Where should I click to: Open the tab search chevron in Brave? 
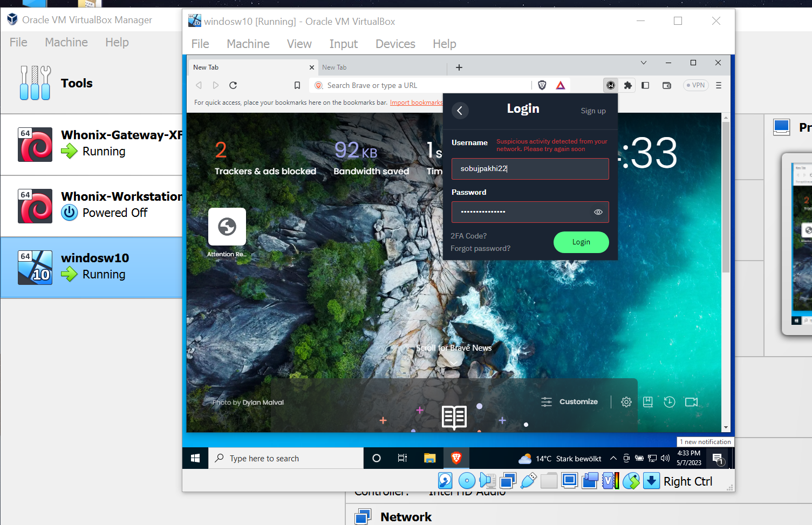coord(644,63)
